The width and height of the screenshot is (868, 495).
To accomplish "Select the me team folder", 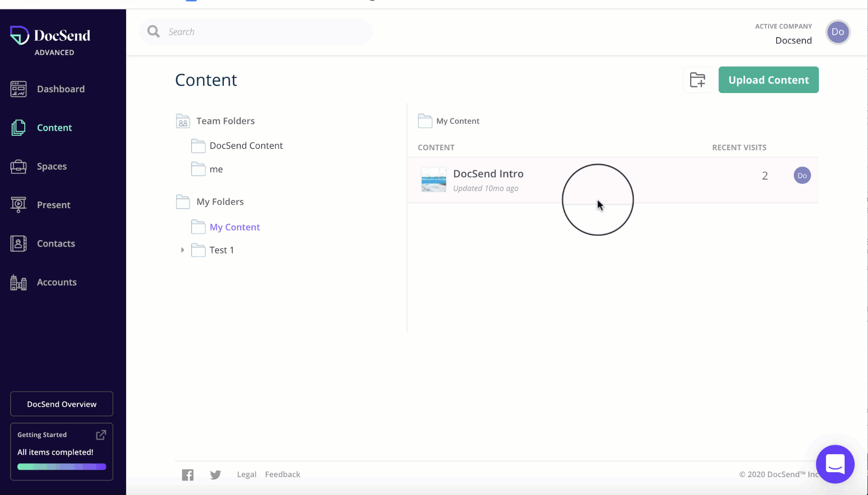I will pyautogui.click(x=216, y=169).
